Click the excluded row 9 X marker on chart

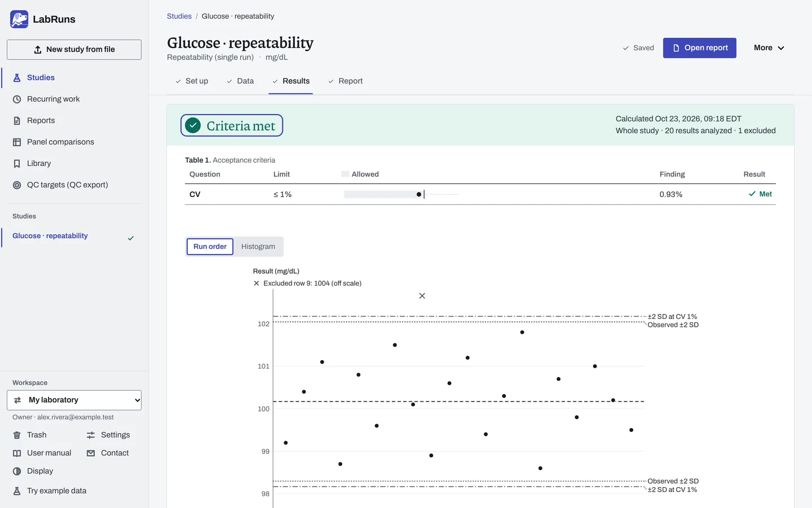pyautogui.click(x=422, y=296)
